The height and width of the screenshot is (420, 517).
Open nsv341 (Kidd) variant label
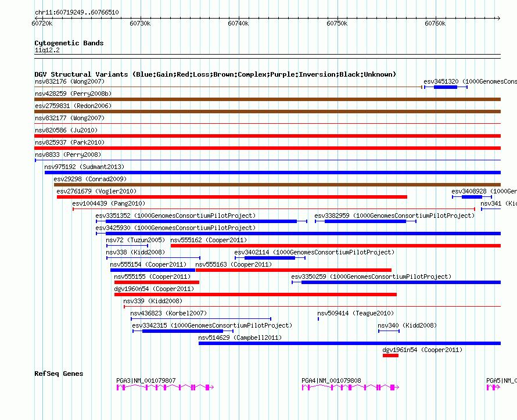498,203
